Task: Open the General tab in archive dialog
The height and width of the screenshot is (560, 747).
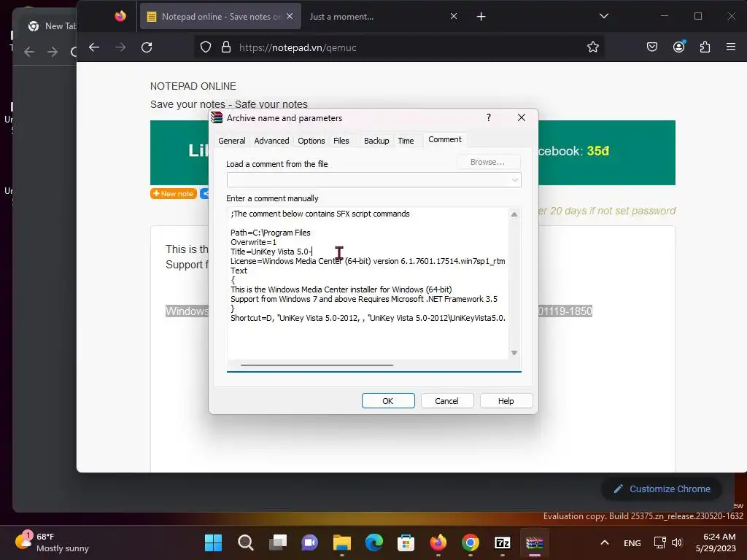Action: click(x=231, y=141)
